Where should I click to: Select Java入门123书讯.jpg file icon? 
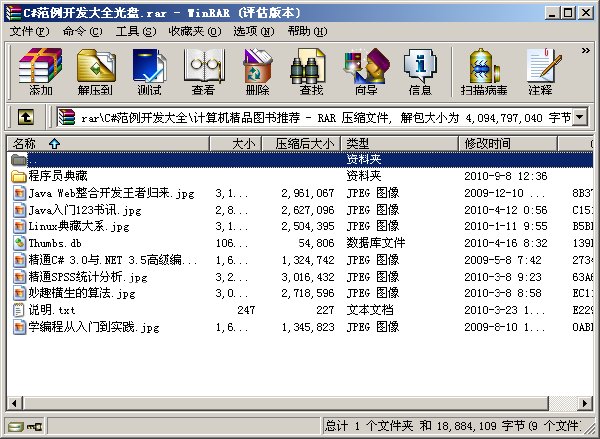pos(19,210)
